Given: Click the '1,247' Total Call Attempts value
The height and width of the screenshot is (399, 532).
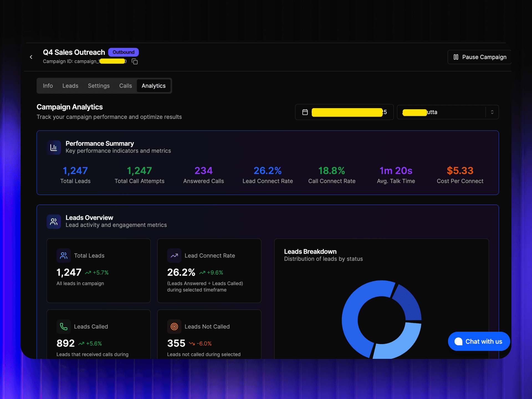Looking at the screenshot, I should pyautogui.click(x=139, y=171).
